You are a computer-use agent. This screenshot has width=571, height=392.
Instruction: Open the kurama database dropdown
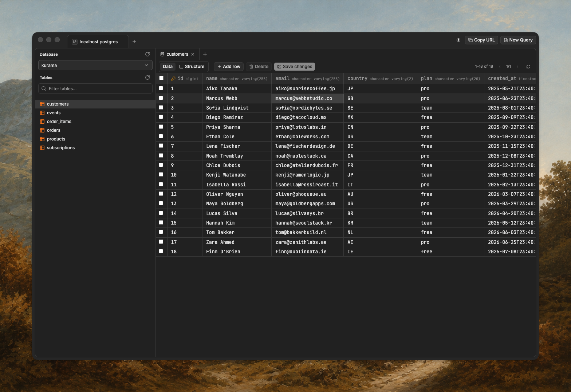tap(95, 66)
